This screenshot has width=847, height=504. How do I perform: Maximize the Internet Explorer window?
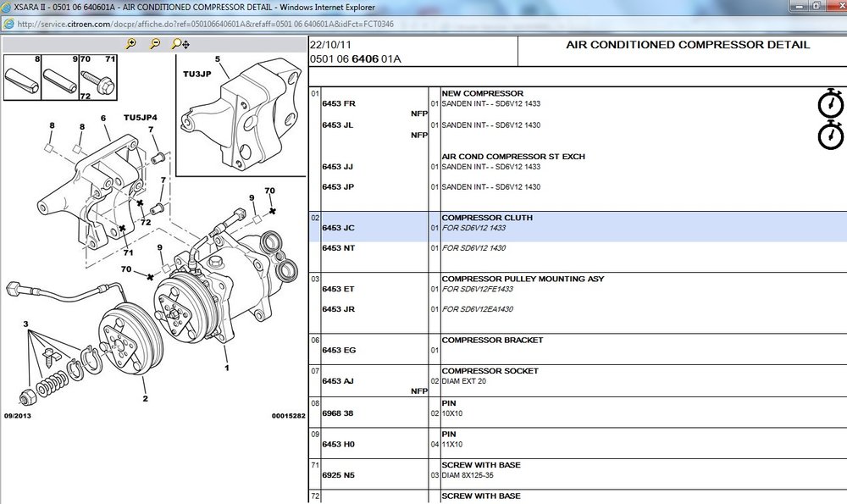pos(817,5)
